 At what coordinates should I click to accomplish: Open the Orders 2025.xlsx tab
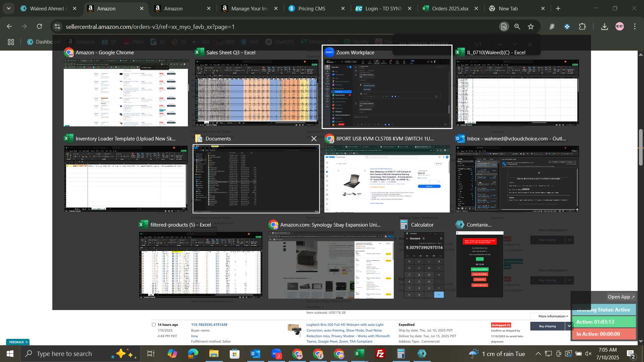coord(450,8)
